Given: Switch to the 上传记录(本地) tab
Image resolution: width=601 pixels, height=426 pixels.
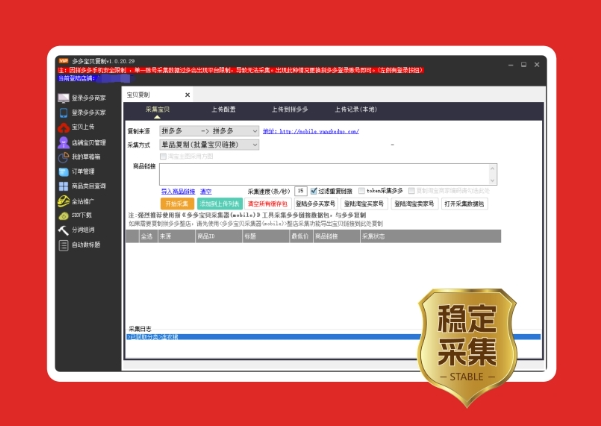Looking at the screenshot, I should pos(356,110).
